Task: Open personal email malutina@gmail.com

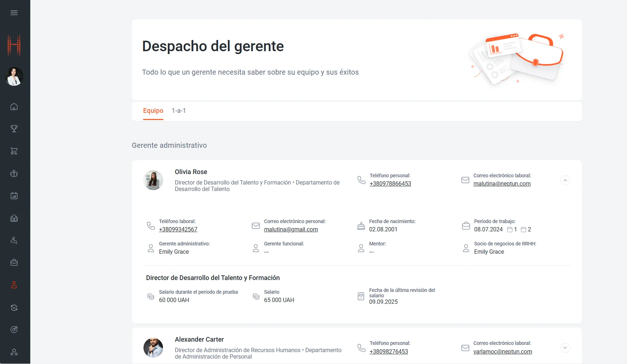Action: pos(291,230)
